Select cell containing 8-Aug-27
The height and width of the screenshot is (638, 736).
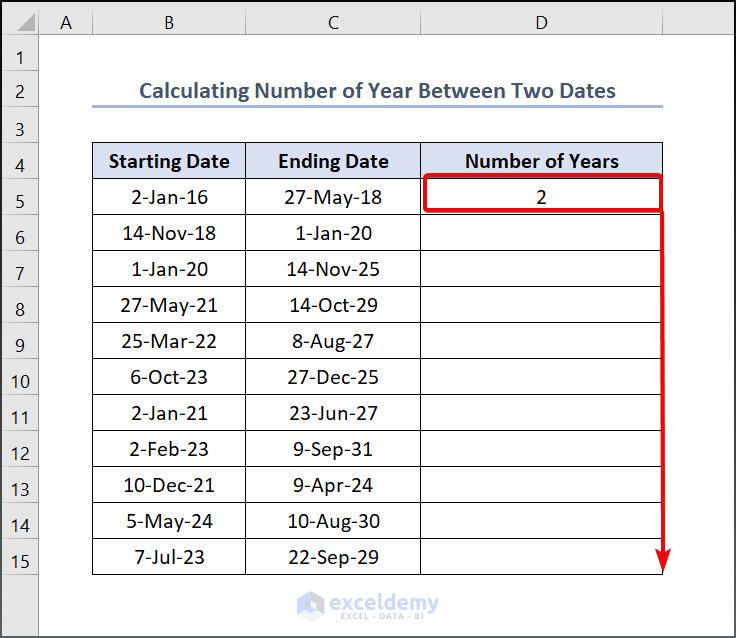(x=333, y=341)
